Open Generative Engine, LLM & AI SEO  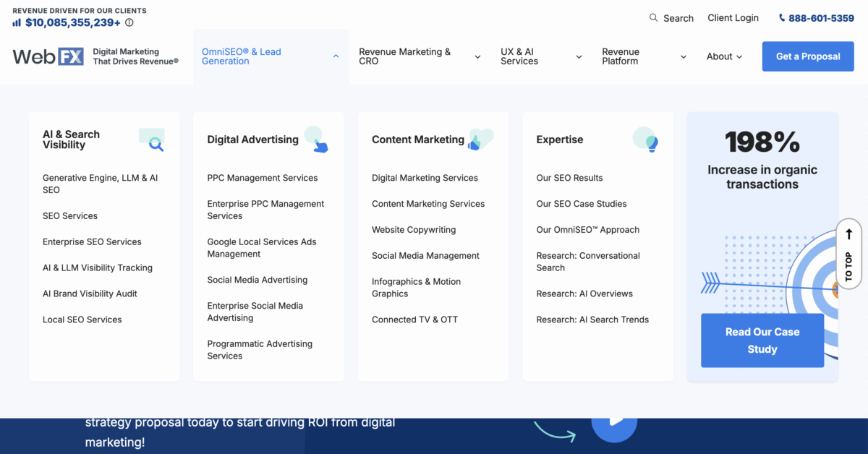pos(101,184)
